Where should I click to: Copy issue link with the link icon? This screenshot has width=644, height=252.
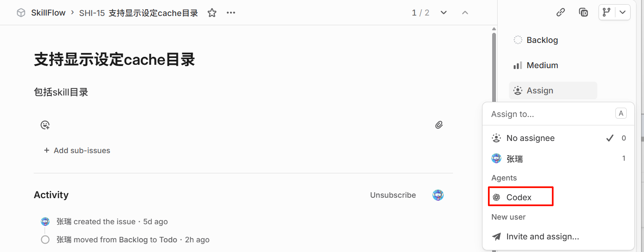click(560, 12)
